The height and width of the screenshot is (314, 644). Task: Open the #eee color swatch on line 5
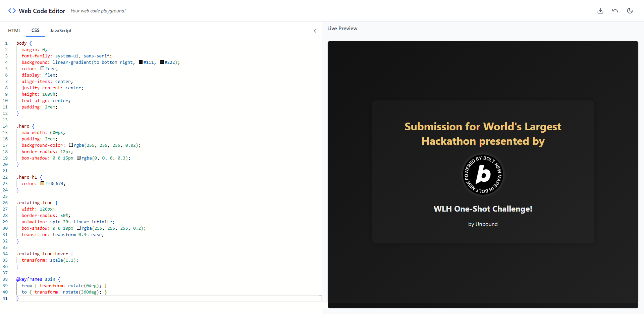click(43, 69)
